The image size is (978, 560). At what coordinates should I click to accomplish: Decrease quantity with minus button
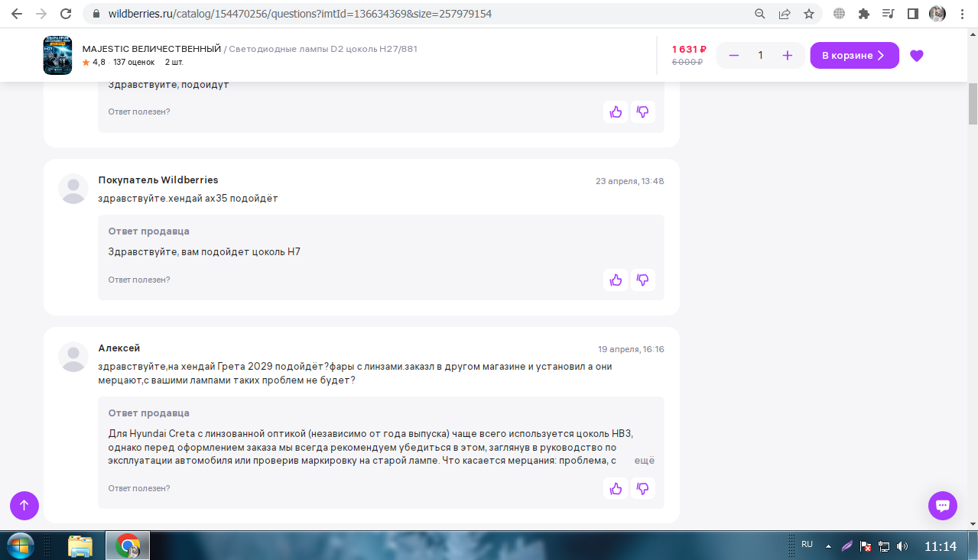734,55
